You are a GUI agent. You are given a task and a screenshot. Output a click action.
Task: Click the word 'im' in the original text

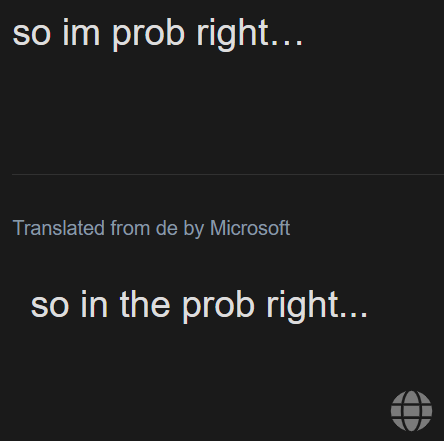tap(81, 32)
